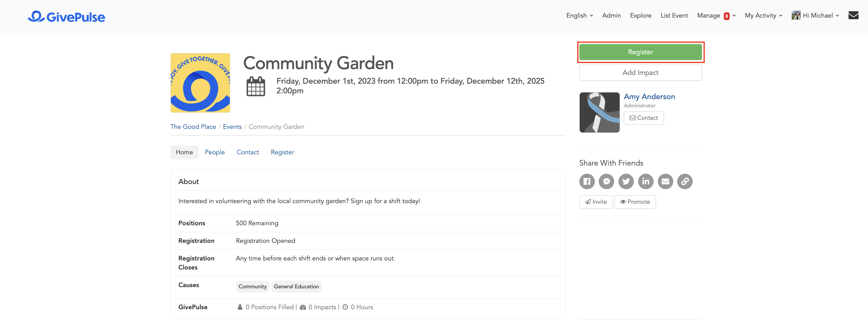This screenshot has height=325, width=868.
Task: Open the English language dropdown
Action: (579, 15)
